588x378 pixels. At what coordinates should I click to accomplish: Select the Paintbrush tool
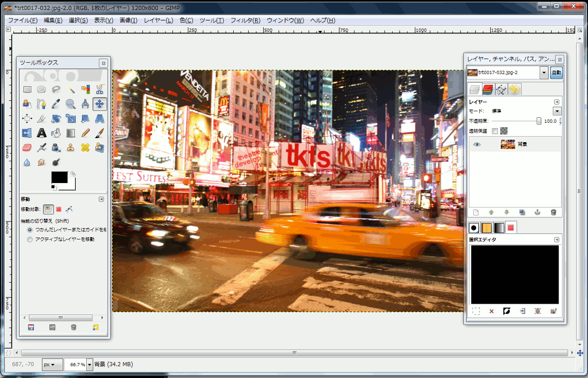[x=100, y=133]
